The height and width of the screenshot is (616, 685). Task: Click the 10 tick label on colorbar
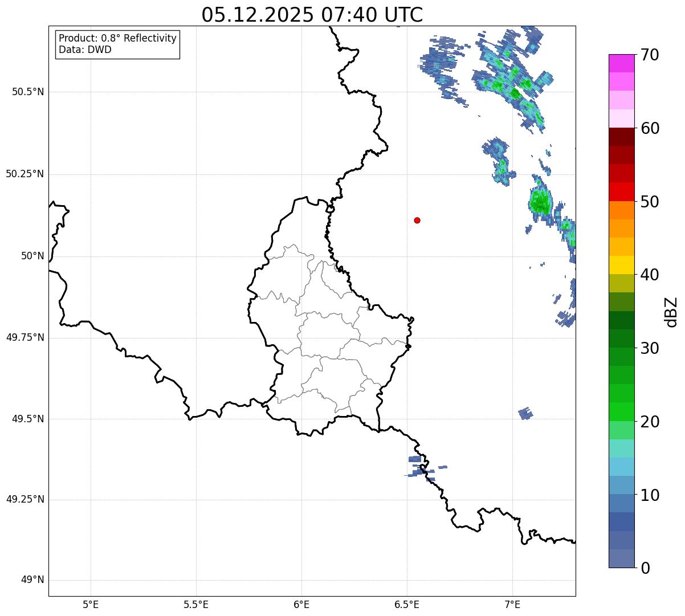click(x=650, y=495)
